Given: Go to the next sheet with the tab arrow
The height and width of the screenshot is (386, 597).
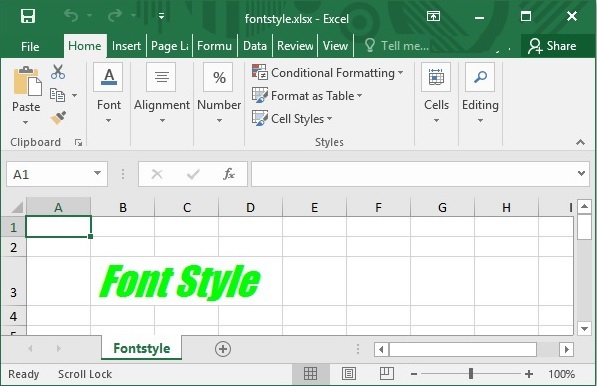Looking at the screenshot, I should click(58, 348).
